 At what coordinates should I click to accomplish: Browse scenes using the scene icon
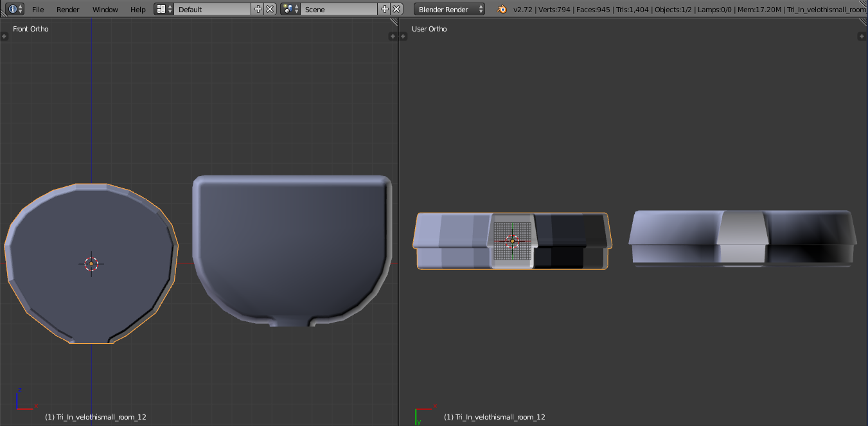coord(290,9)
